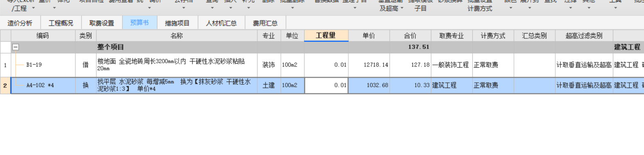Click the 合价 column header
Image resolution: width=644 pixels, height=155 pixels.
pyautogui.click(x=410, y=36)
